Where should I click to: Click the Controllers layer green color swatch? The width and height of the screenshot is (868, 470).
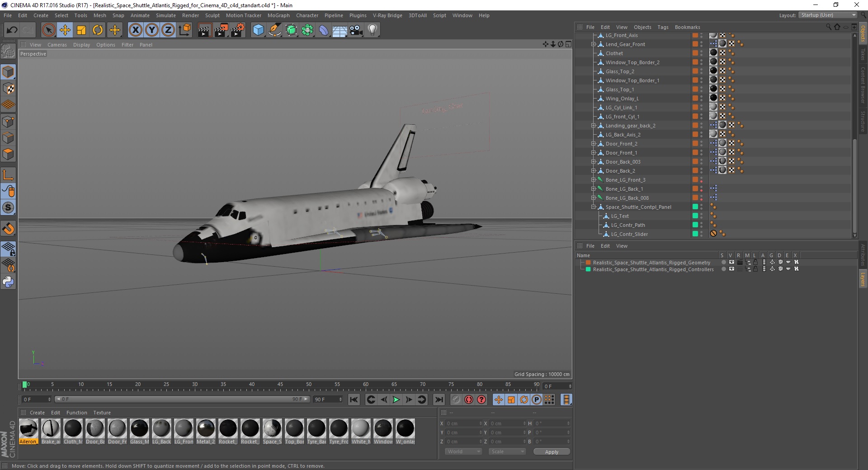coord(588,269)
